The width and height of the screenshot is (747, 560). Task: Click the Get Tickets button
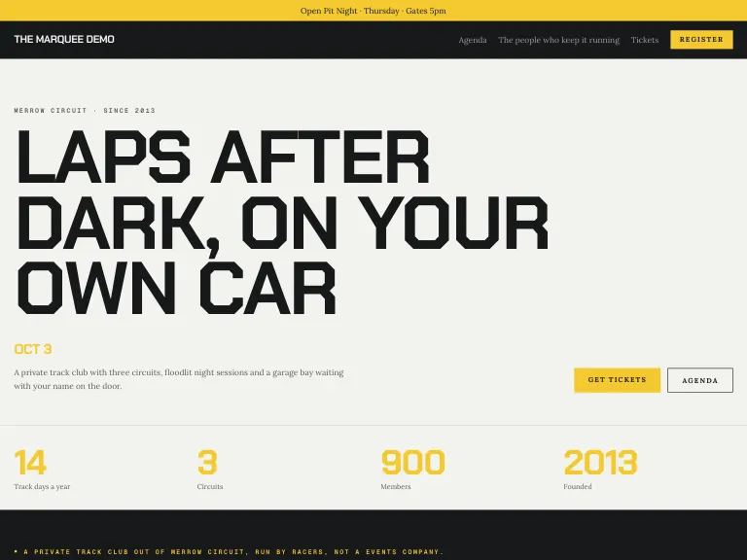click(617, 380)
